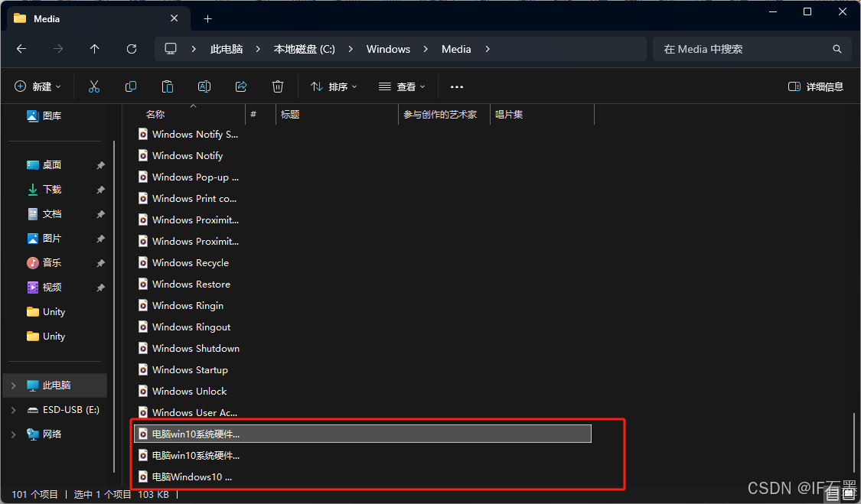
Task: Expand ESD-USB (E:) tree node
Action: [13, 410]
